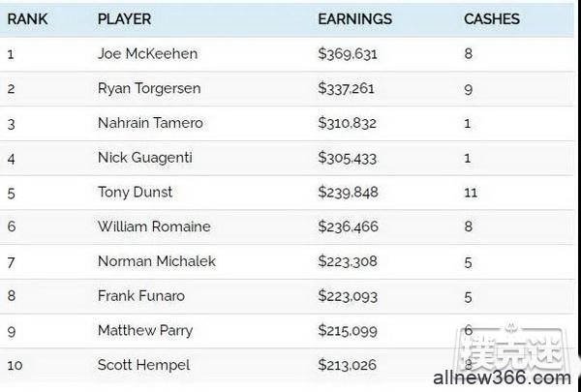Click Matthew Parry's name
Image resolution: width=581 pixels, height=392 pixels.
[x=145, y=330]
